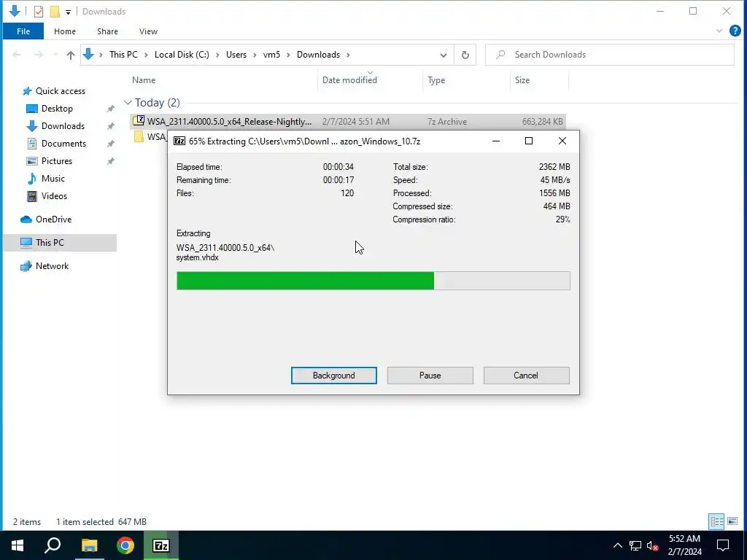The height and width of the screenshot is (560, 747).
Task: Click the Back navigation arrow
Action: (x=17, y=55)
